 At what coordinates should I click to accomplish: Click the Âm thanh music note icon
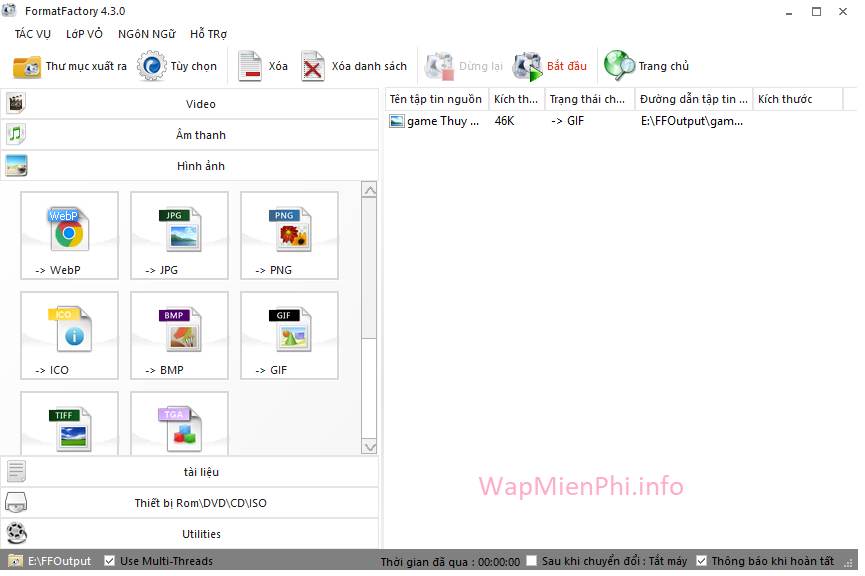pyautogui.click(x=16, y=134)
